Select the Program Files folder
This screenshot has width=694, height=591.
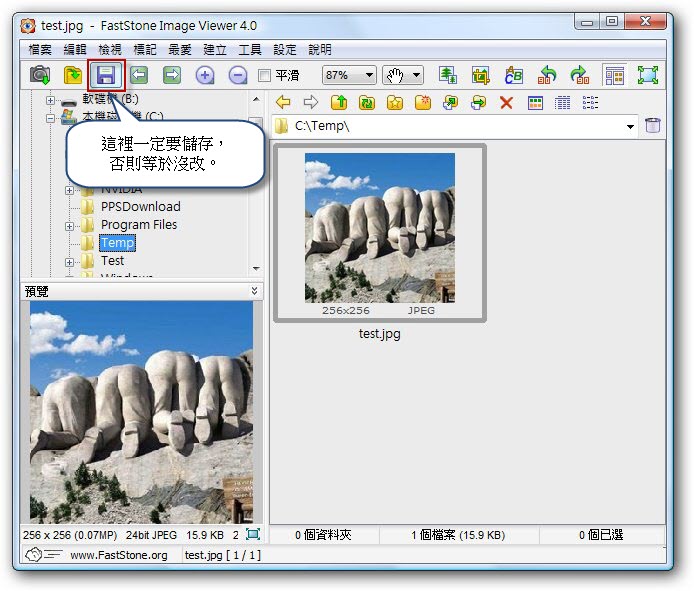point(139,225)
